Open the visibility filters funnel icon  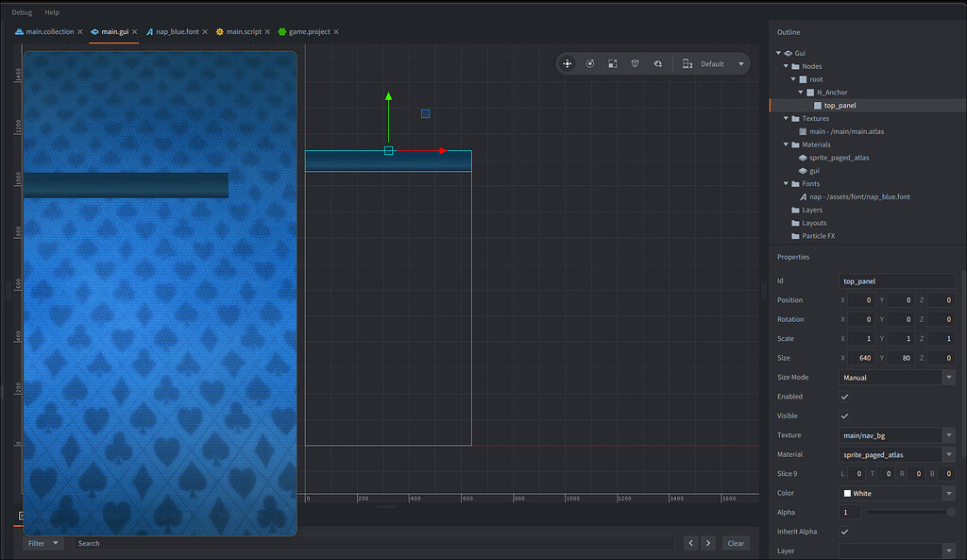[x=635, y=63]
